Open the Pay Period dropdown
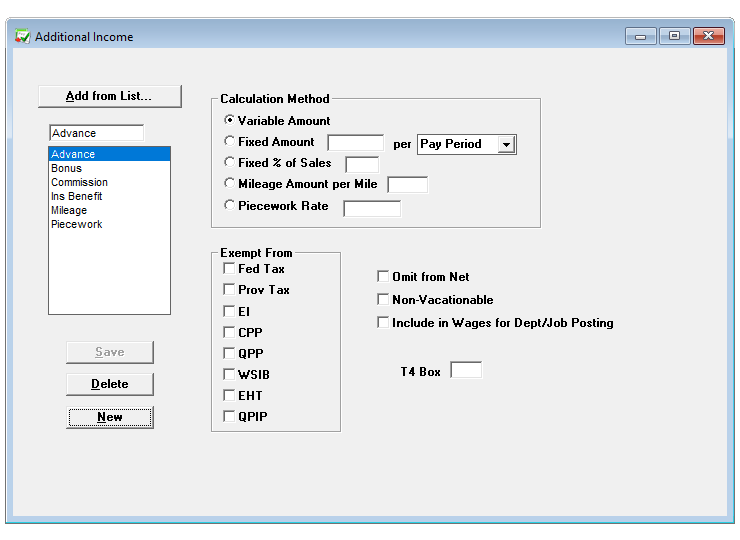Screen dimensions: 740x540 506,144
